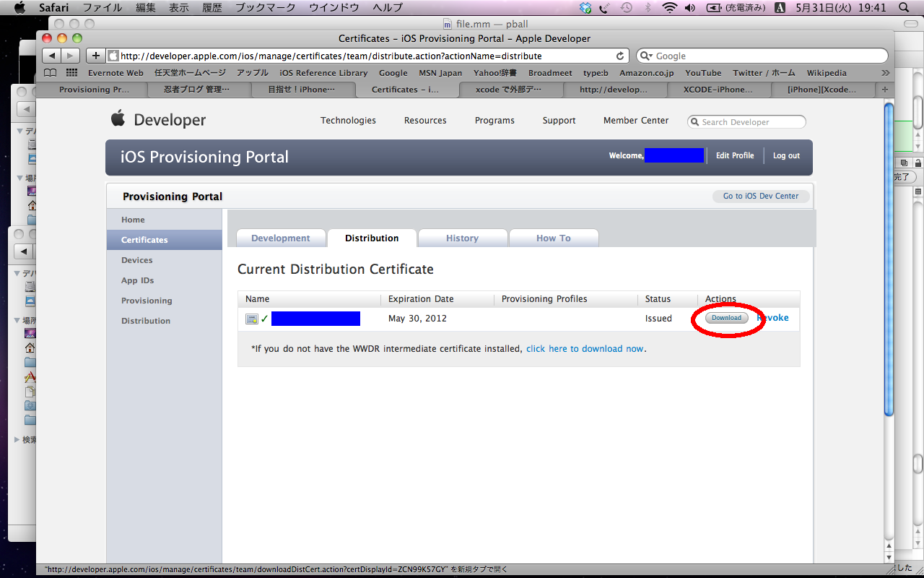Open Distribution in the portal sidebar
The image size is (924, 578).
click(165, 321)
